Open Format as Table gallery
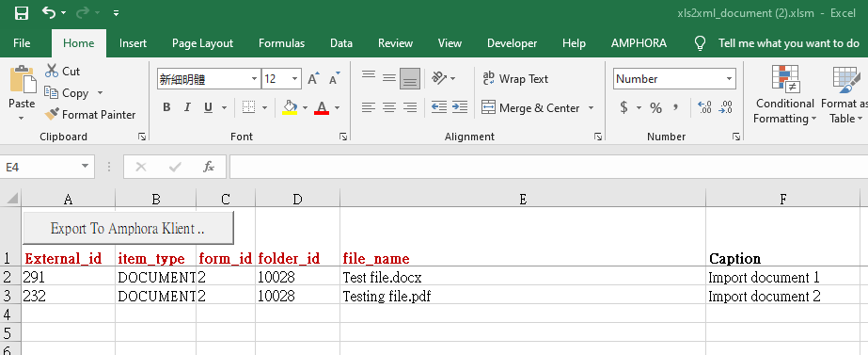Screen dimensions: 868x355 [844, 94]
